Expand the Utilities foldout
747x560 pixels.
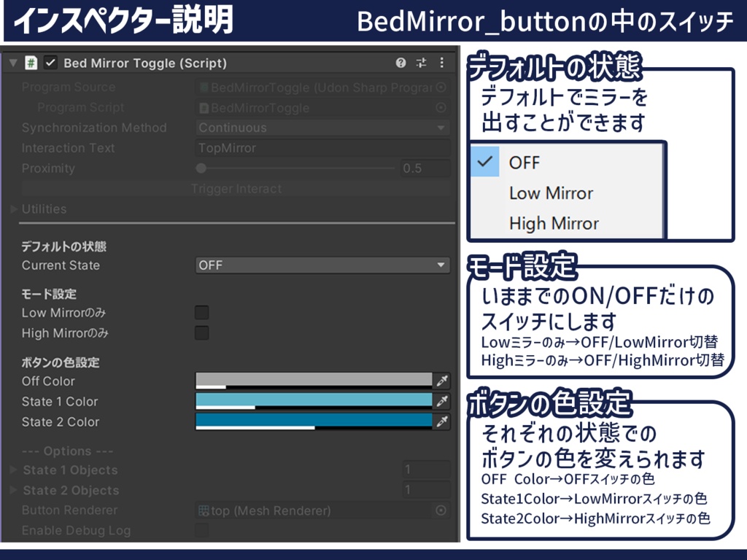click(13, 209)
